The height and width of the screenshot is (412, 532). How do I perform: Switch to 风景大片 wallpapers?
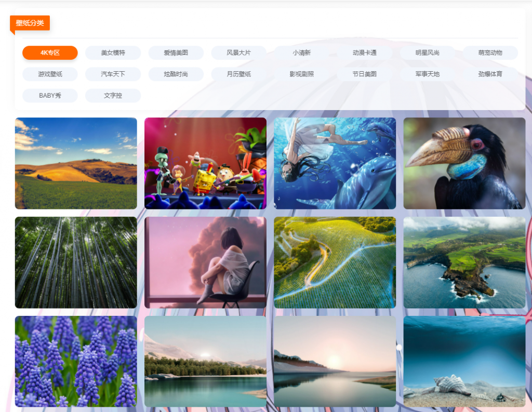coord(238,52)
